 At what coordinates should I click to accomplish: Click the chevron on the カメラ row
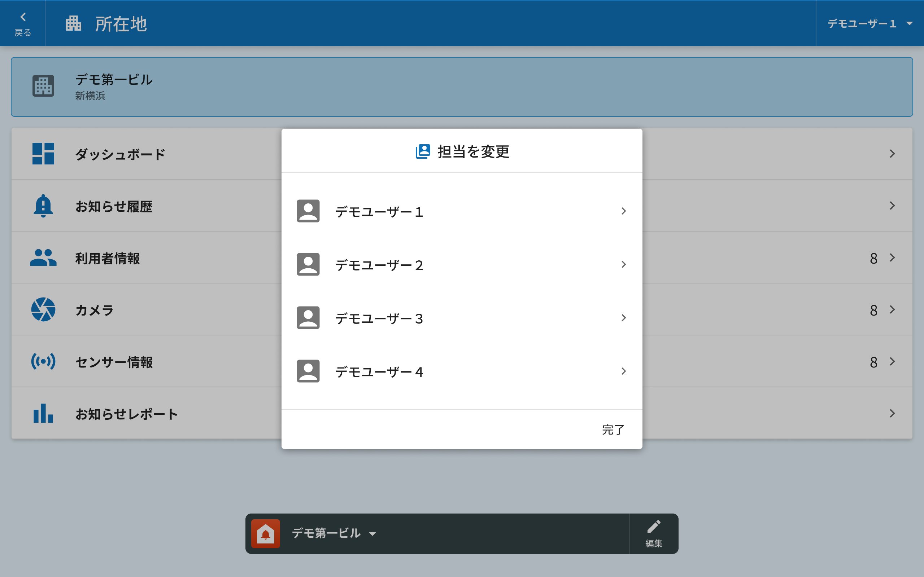point(892,309)
